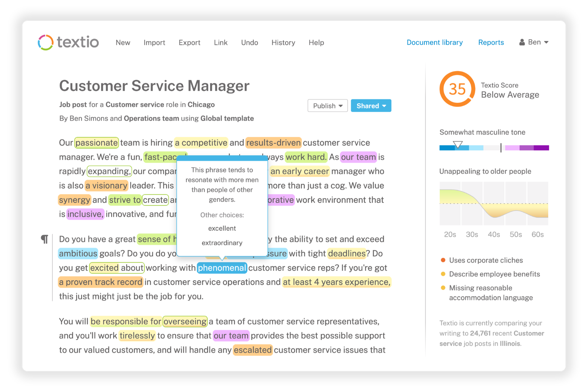
Task: Click the highlighted word "synergy"
Action: [x=75, y=200]
